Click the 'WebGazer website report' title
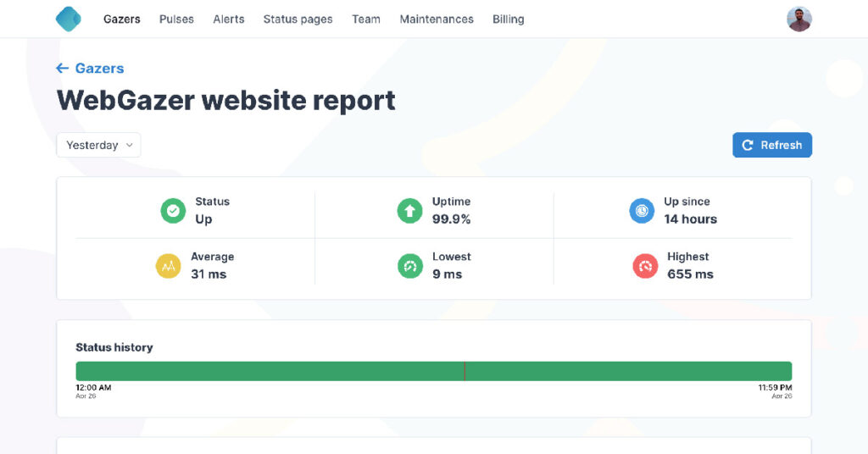Screen dimensions: 868x454 225,100
